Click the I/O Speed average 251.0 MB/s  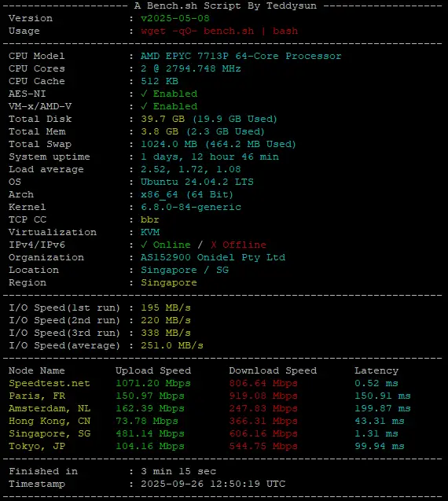[172, 345]
